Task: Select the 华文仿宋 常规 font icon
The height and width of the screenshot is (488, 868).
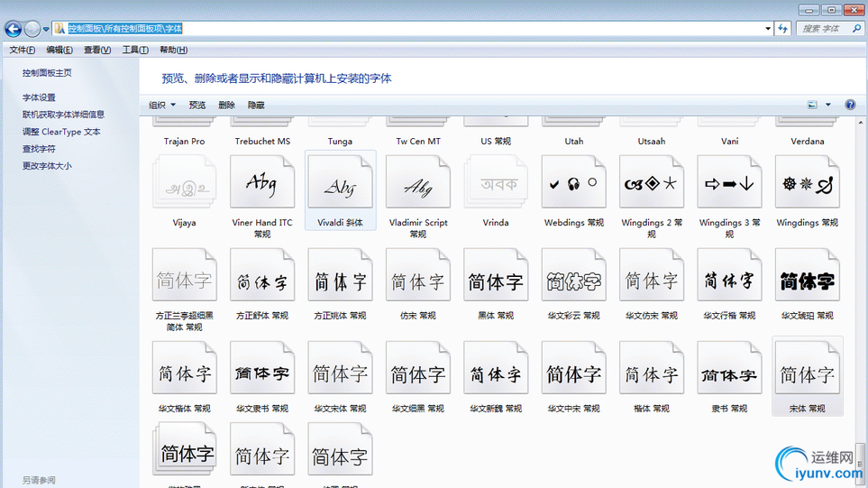Action: pos(652,275)
